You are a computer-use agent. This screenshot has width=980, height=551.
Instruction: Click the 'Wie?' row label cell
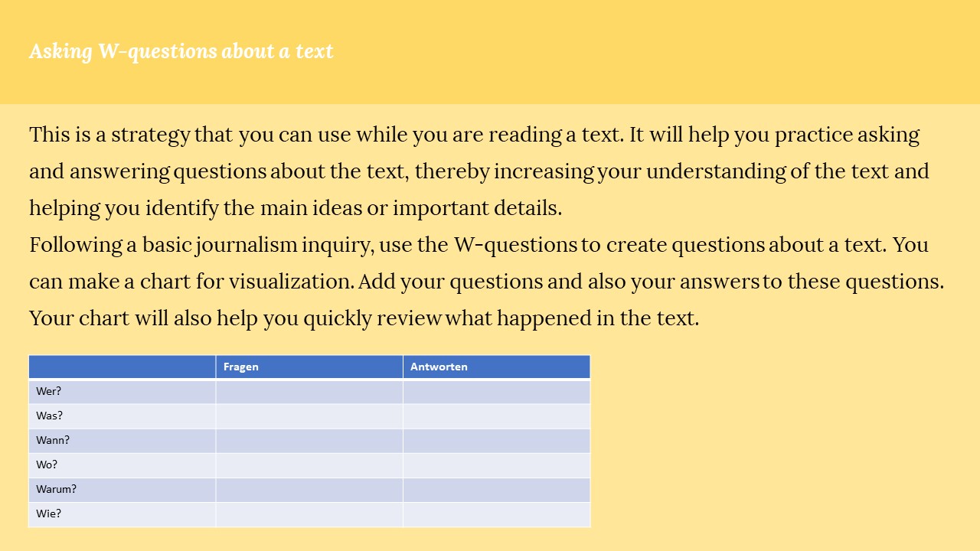coord(122,514)
